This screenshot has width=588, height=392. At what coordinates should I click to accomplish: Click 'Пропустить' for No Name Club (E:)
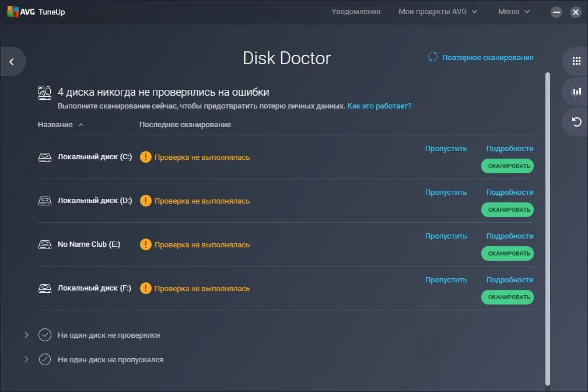(446, 236)
